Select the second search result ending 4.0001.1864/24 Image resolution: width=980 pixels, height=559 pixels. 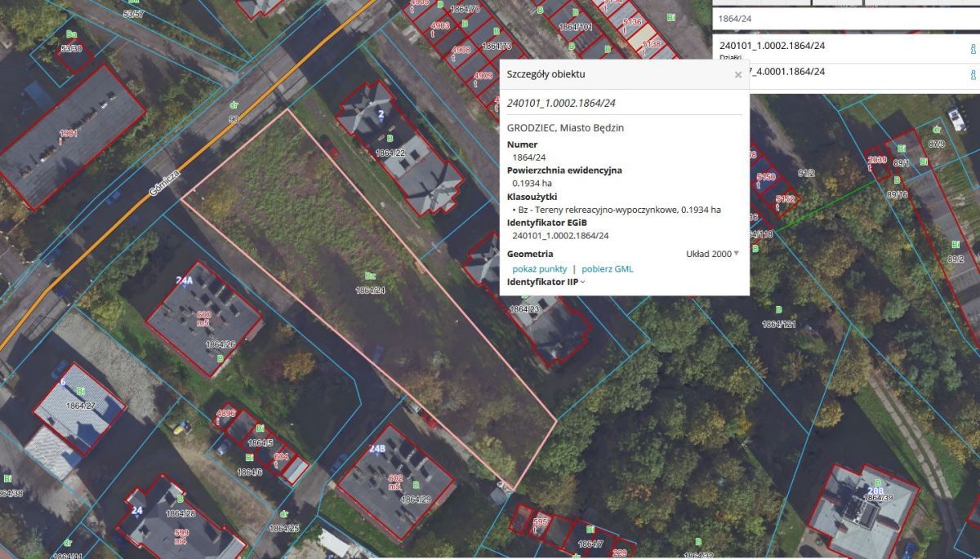[773, 72]
